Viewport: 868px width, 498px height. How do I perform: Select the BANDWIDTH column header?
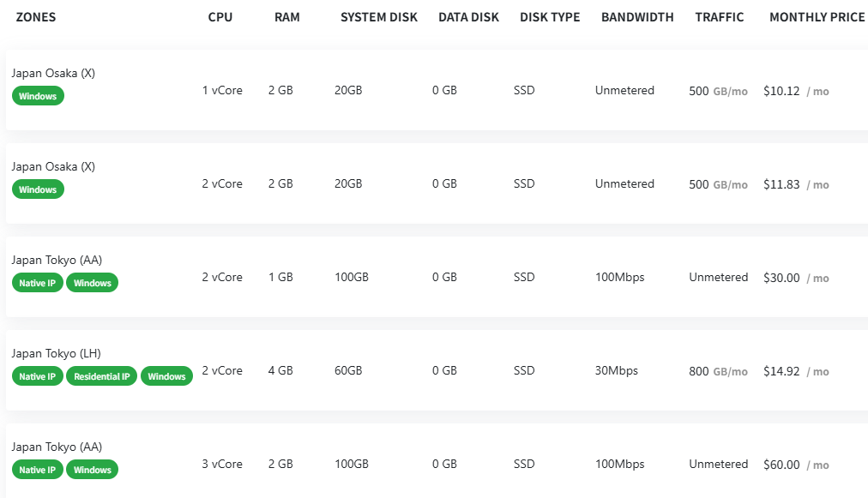tap(637, 17)
